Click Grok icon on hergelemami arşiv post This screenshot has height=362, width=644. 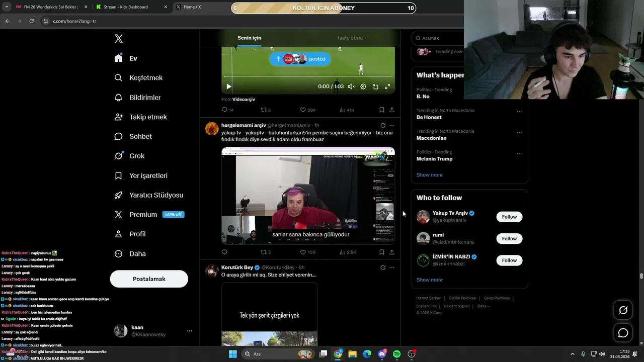[x=383, y=126]
